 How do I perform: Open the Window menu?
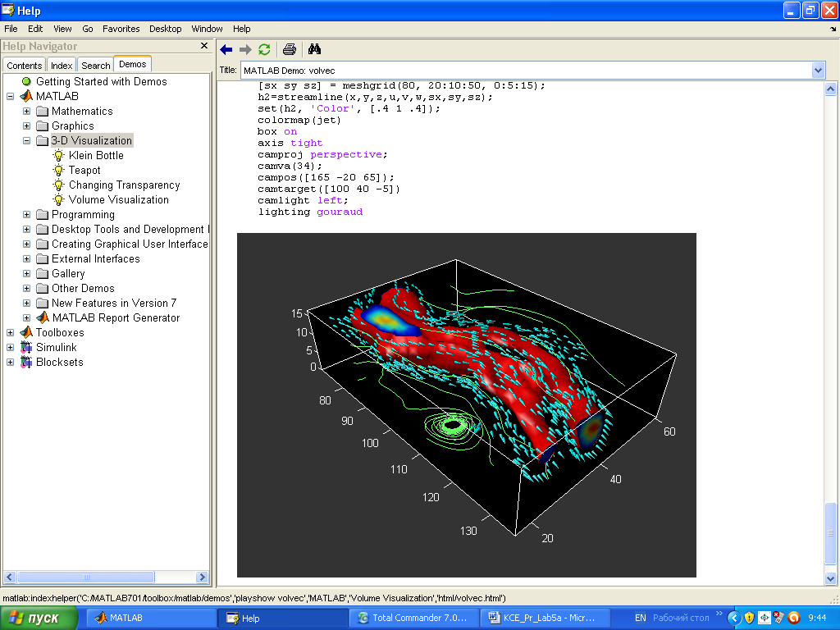(208, 29)
